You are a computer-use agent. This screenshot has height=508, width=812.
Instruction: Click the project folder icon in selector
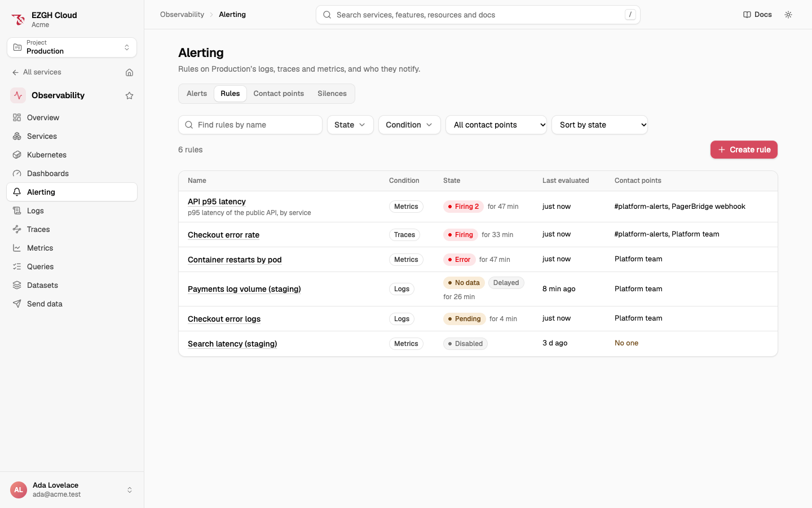pyautogui.click(x=17, y=47)
